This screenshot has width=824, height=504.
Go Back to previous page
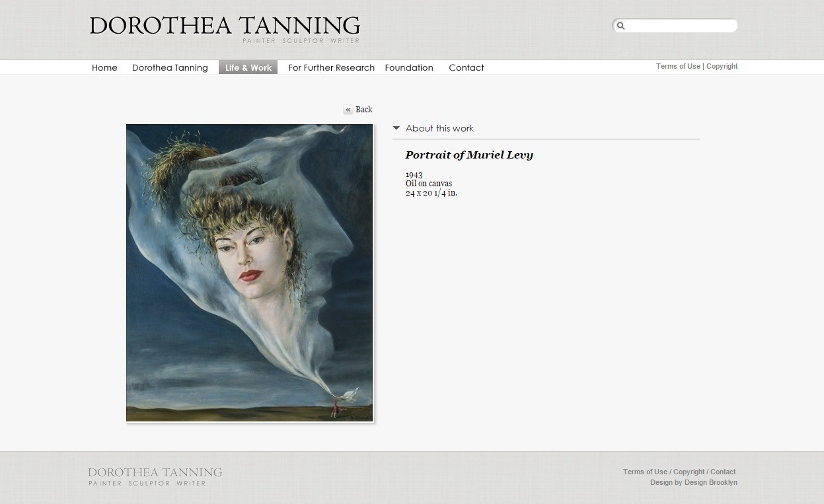(x=363, y=110)
